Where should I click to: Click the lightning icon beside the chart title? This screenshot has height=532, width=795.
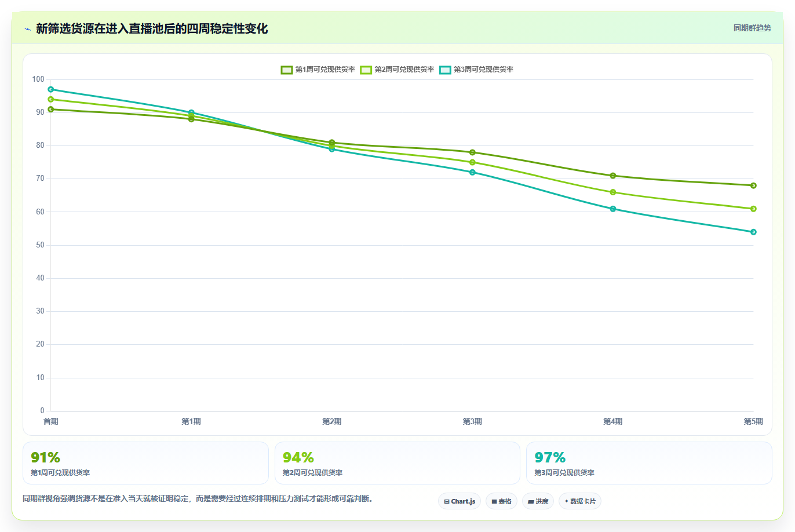pos(27,29)
